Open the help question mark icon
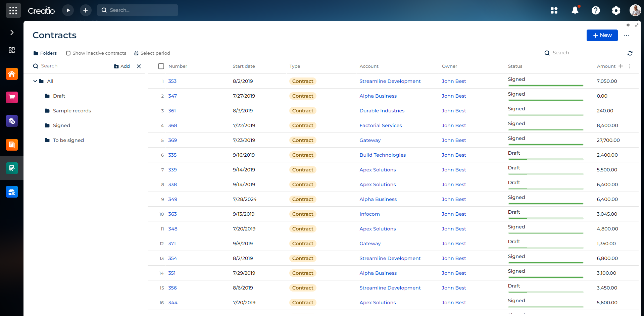Image resolution: width=644 pixels, height=316 pixels. 596,10
